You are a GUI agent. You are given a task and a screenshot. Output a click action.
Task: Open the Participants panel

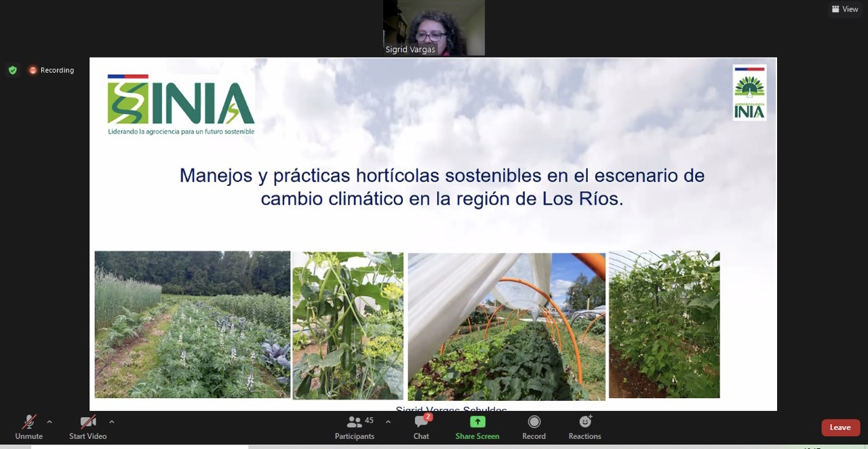click(x=355, y=427)
